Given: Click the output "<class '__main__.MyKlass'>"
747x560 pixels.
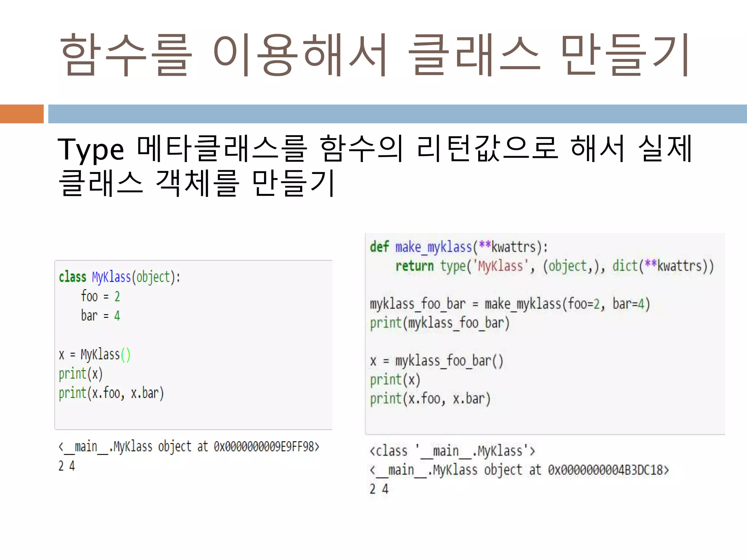Looking at the screenshot, I should [x=452, y=451].
